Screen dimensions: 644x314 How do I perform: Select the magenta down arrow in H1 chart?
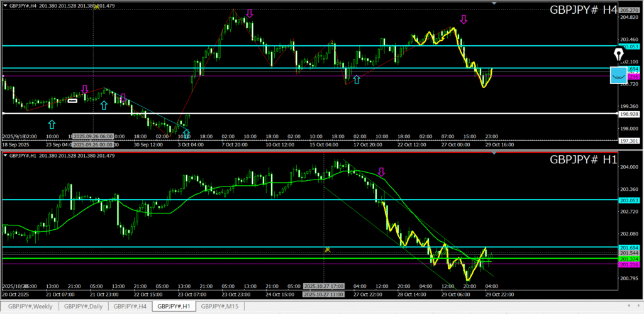click(x=381, y=171)
